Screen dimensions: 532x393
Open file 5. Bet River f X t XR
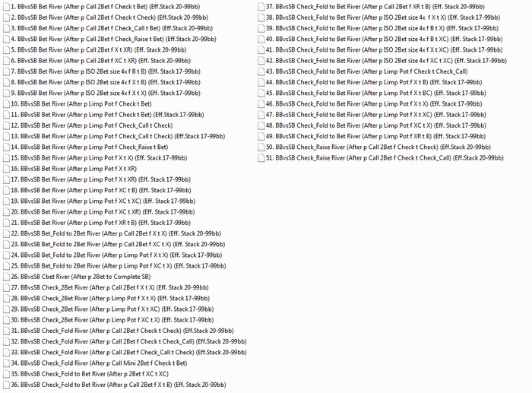(99, 50)
